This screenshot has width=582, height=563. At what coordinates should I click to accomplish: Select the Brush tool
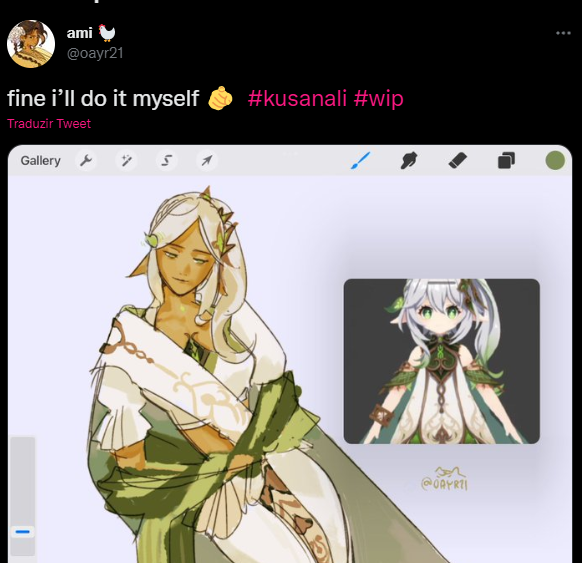point(360,161)
